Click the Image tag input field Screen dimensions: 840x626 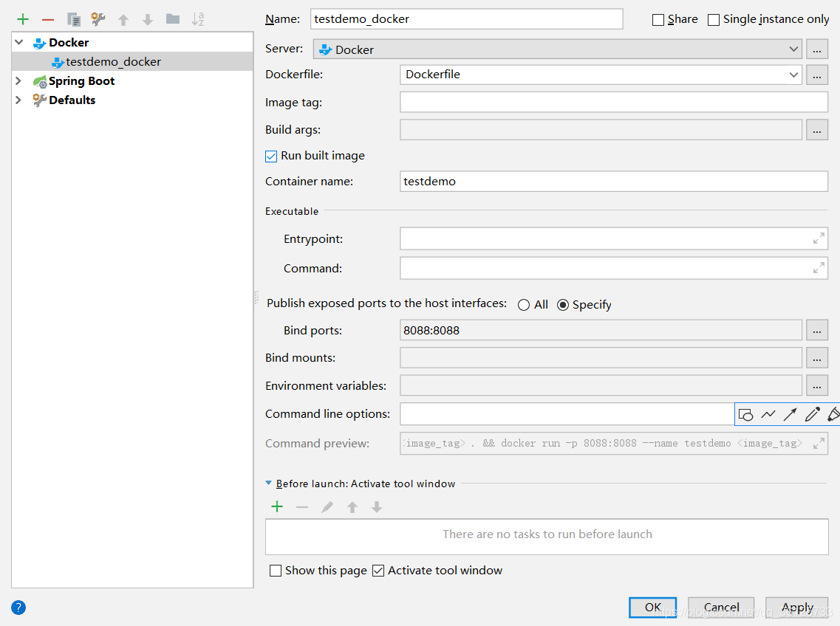pyautogui.click(x=613, y=103)
